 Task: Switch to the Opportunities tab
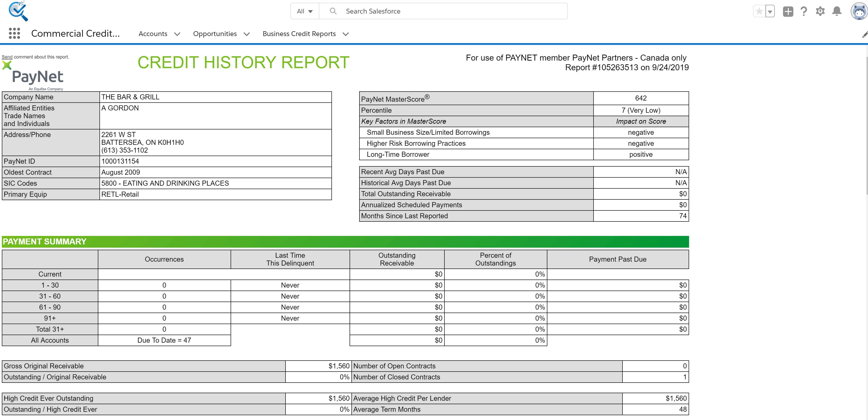(215, 34)
